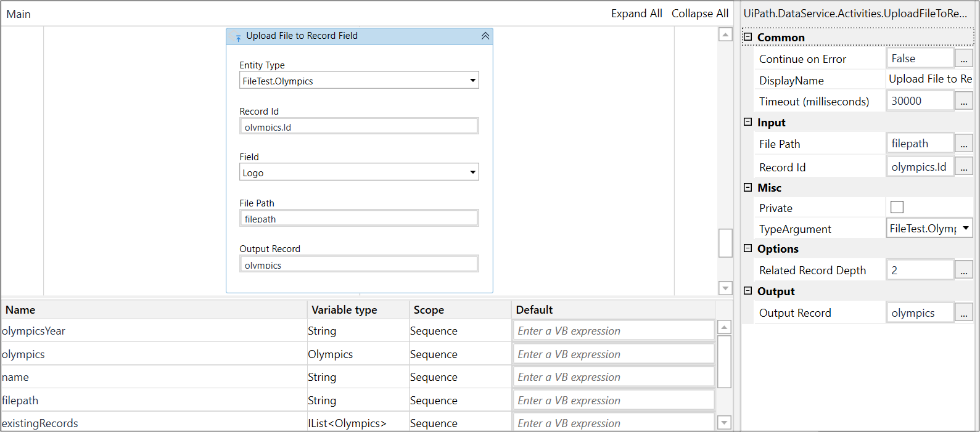Open ellipsis editor for File Path property
This screenshot has width=980, height=432.
tap(964, 144)
